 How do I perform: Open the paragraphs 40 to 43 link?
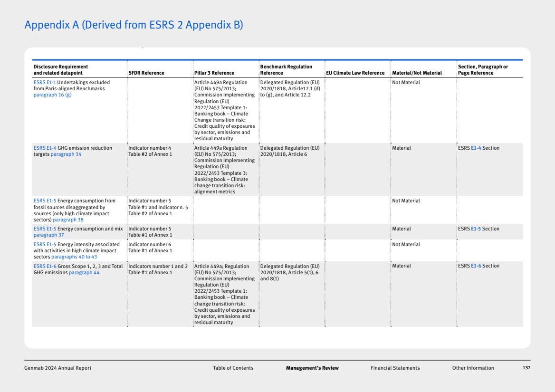point(74,257)
